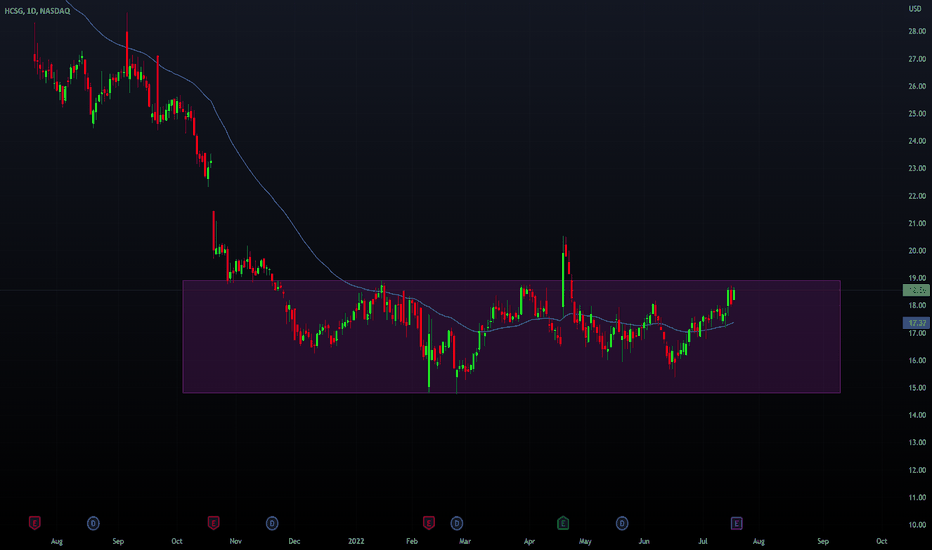
Task: Click the 20.00 price axis label
Action: (917, 251)
